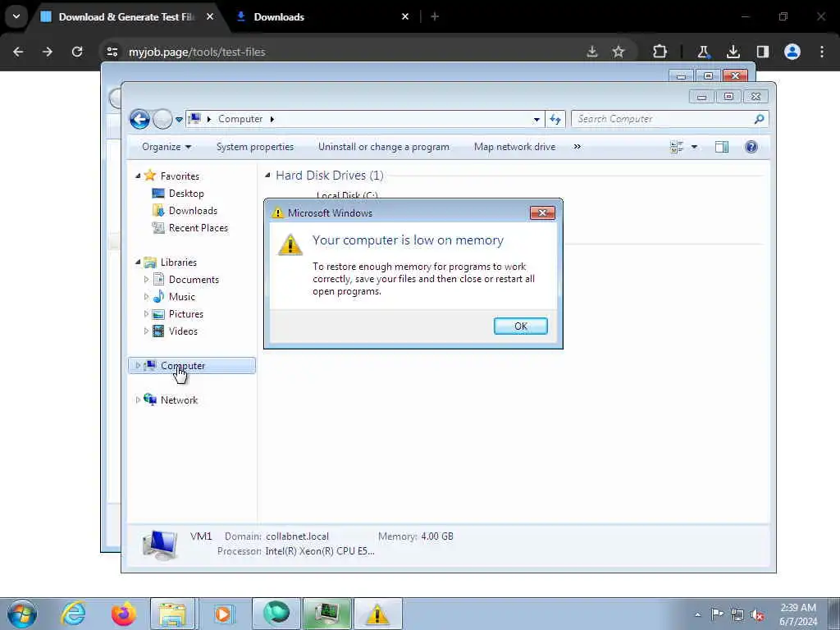Viewport: 840px width, 630px height.
Task: Click the site information icon in the address bar
Action: click(112, 52)
